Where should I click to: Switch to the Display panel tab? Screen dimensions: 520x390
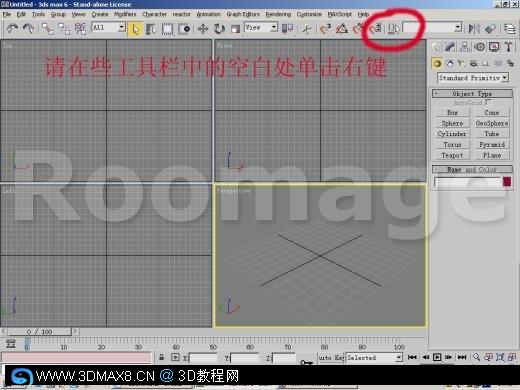(494, 47)
